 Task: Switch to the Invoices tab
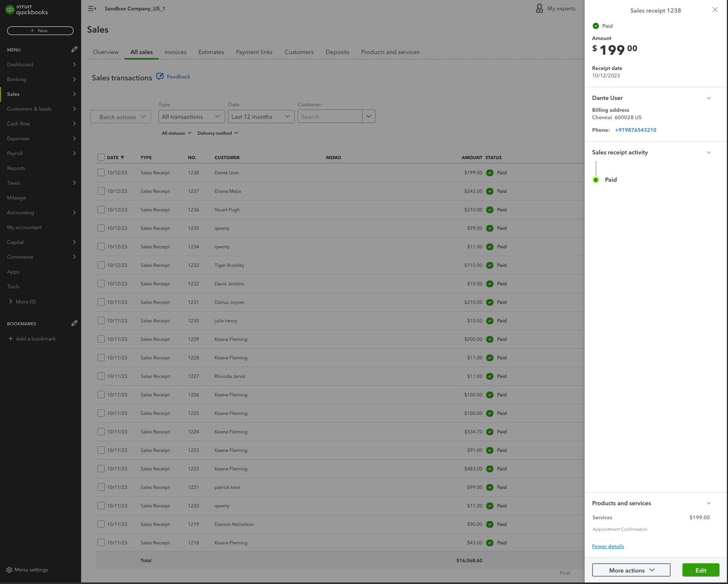click(x=176, y=52)
